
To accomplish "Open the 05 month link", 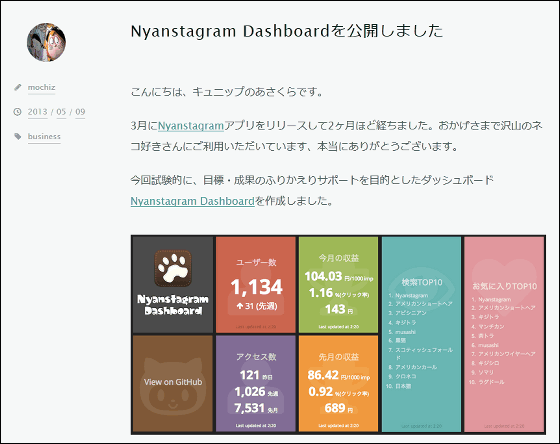I will (x=61, y=112).
